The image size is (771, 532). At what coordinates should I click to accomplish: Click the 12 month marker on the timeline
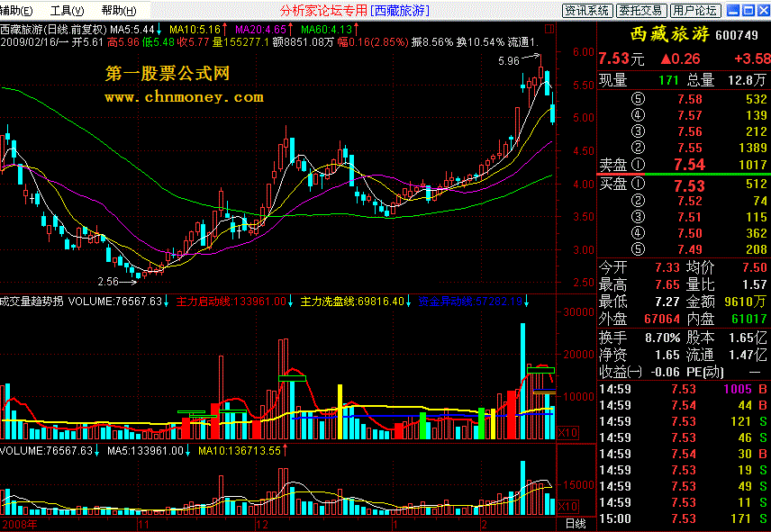[x=262, y=524]
